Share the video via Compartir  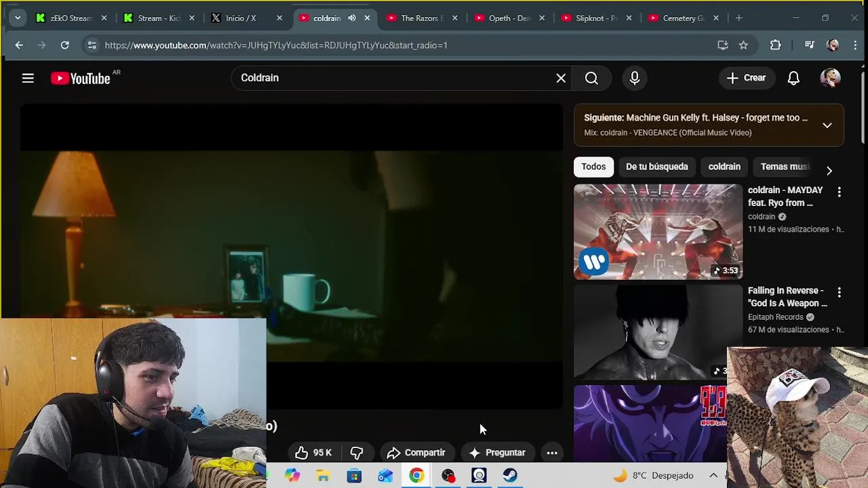(416, 453)
